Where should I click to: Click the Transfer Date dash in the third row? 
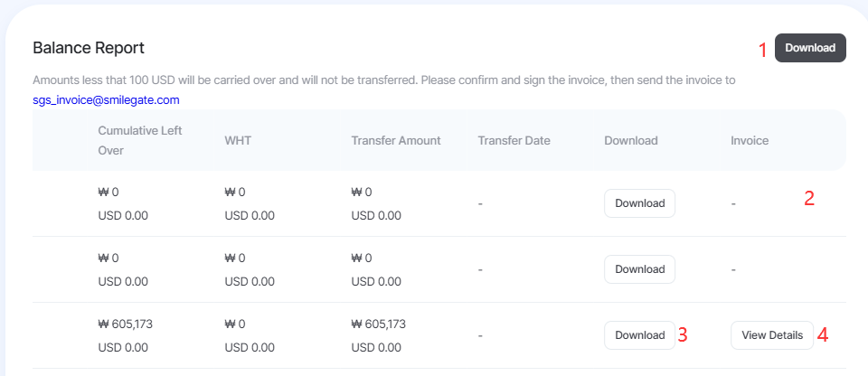tap(480, 335)
